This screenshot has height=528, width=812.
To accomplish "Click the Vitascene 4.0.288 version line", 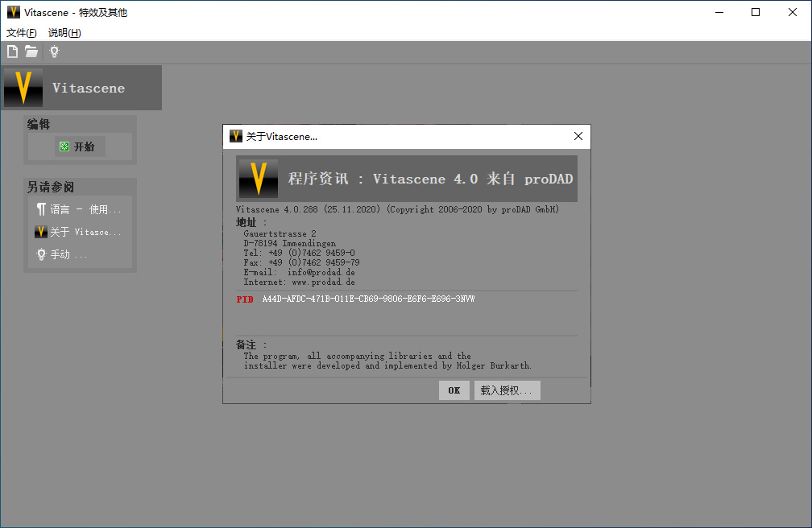I will 397,209.
